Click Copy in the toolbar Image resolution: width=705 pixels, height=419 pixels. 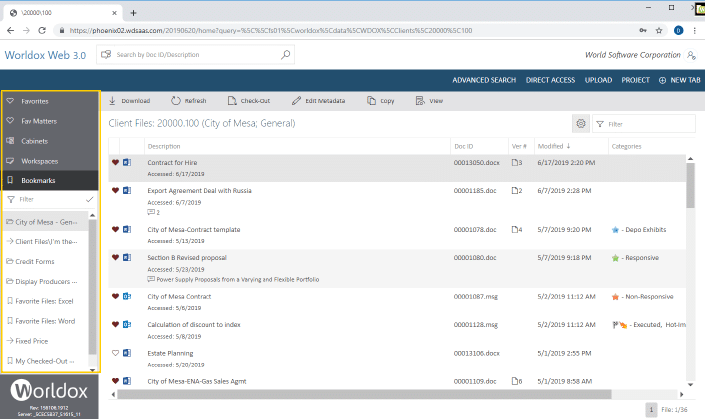pos(381,101)
